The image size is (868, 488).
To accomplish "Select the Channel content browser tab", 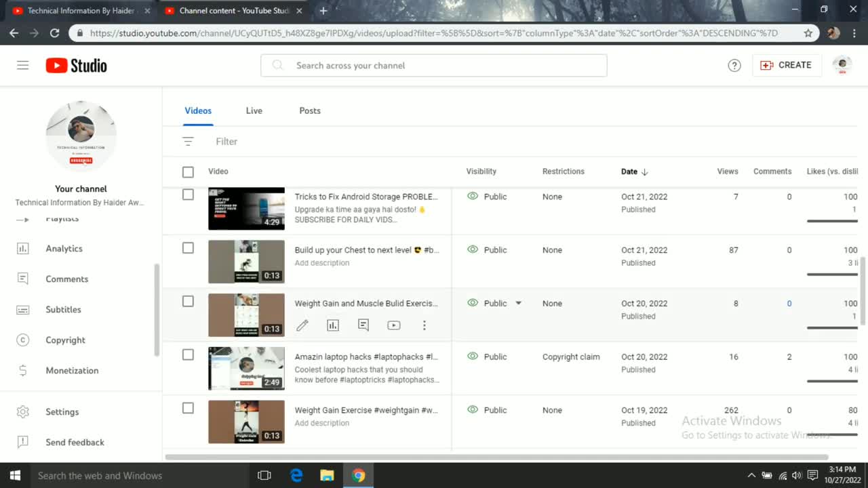I will coord(234,11).
